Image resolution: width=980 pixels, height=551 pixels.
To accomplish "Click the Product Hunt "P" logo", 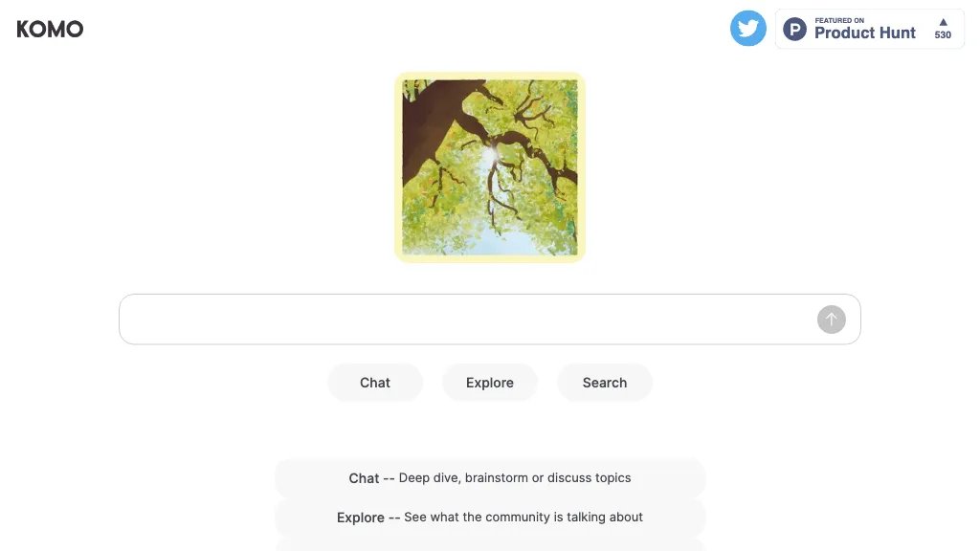I will tap(794, 30).
